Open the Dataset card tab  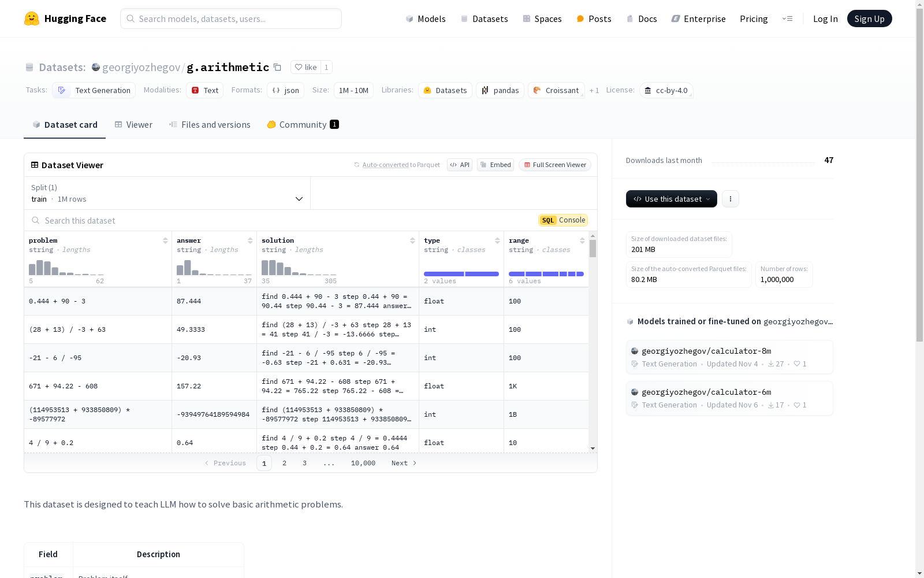(x=65, y=125)
